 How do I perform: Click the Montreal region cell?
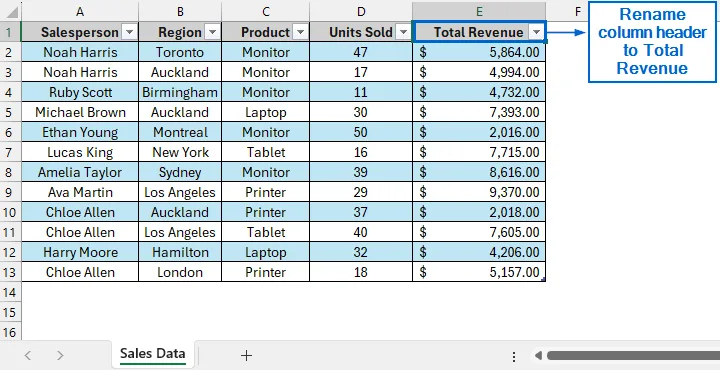click(x=180, y=132)
